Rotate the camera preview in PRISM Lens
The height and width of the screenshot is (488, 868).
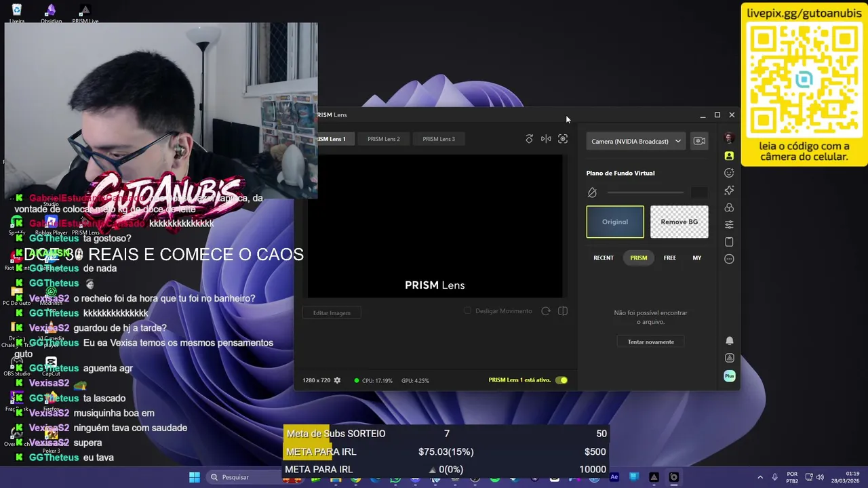[x=529, y=139]
